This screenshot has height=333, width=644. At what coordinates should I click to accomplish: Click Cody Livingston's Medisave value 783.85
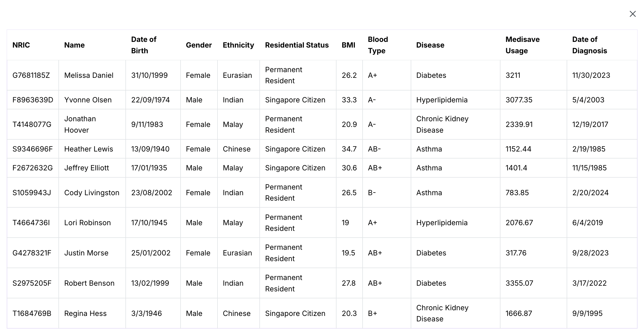(x=517, y=193)
